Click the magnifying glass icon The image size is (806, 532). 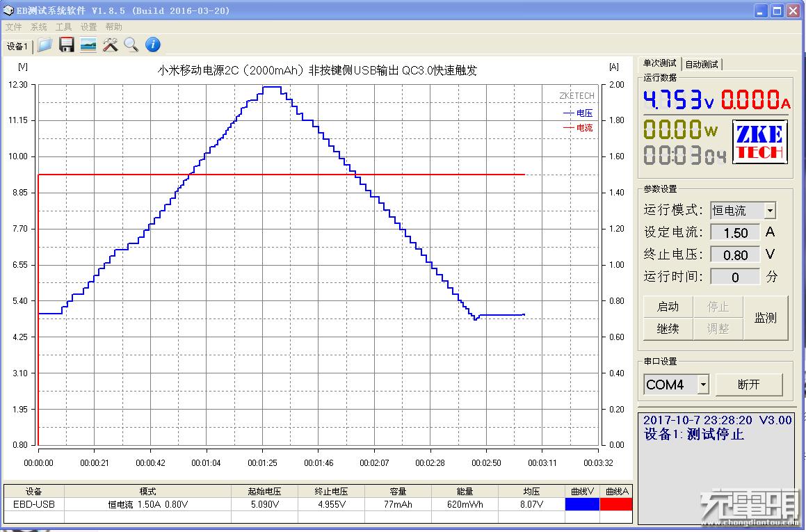(131, 45)
